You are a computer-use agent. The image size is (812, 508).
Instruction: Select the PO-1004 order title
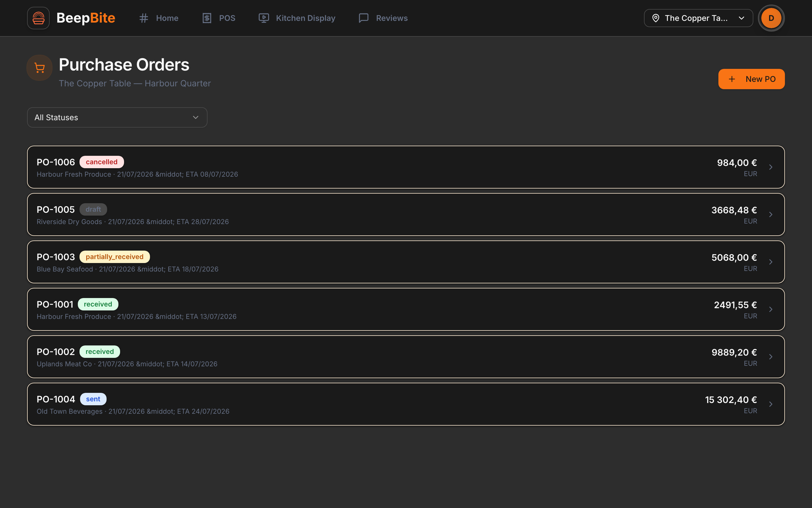(56, 399)
